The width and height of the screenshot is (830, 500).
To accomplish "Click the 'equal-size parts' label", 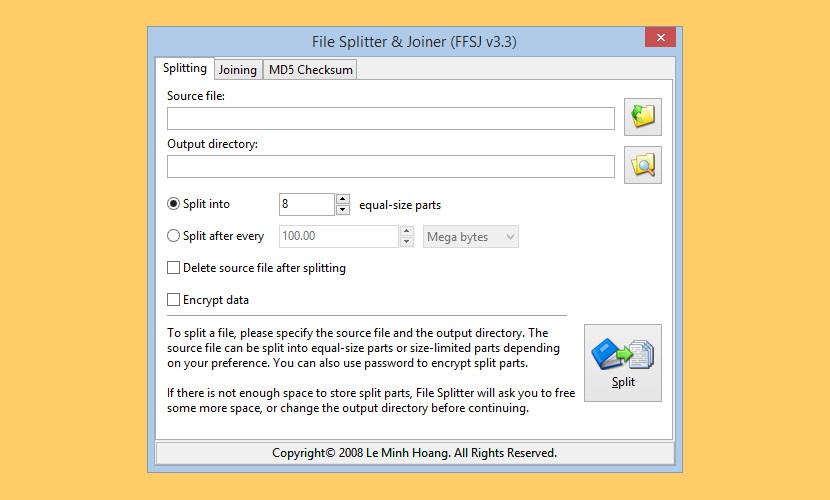I will [x=400, y=205].
